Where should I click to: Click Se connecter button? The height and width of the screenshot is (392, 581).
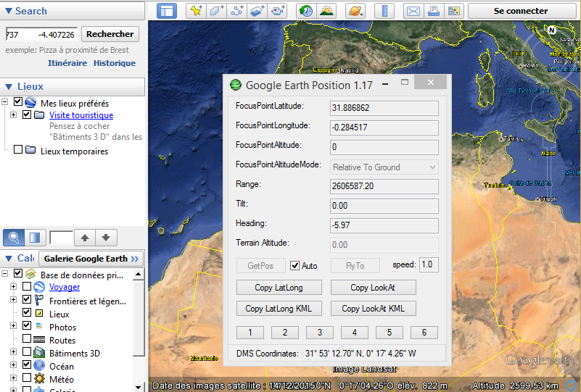point(521,11)
